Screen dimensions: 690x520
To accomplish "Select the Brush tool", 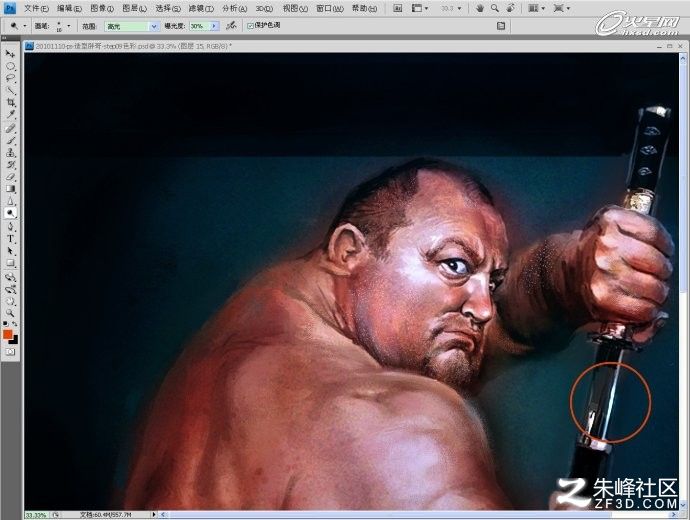I will [x=11, y=141].
